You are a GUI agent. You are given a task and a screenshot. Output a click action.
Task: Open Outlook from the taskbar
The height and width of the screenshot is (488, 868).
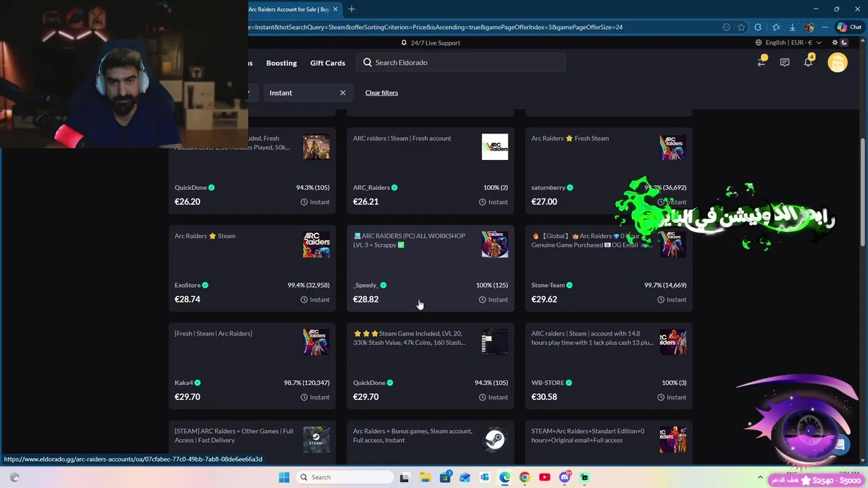pyautogui.click(x=484, y=477)
